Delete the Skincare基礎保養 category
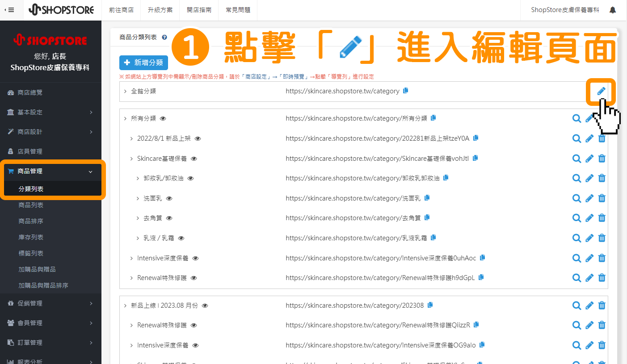The image size is (627, 364). [x=602, y=158]
